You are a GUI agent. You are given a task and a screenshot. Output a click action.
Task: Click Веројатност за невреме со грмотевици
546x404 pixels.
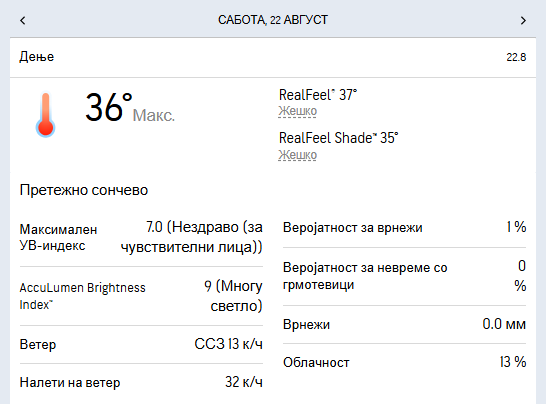(x=365, y=276)
